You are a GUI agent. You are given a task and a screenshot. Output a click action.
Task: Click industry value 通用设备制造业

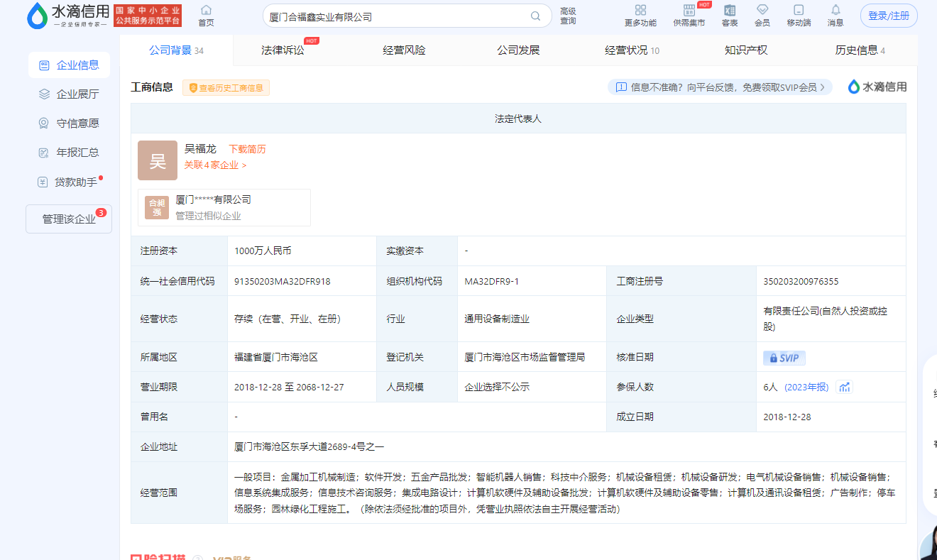pyautogui.click(x=497, y=319)
